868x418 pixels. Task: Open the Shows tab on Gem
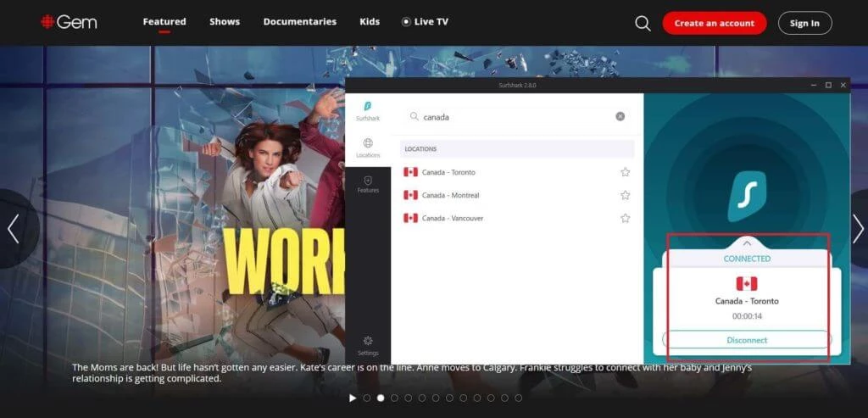[x=225, y=22]
